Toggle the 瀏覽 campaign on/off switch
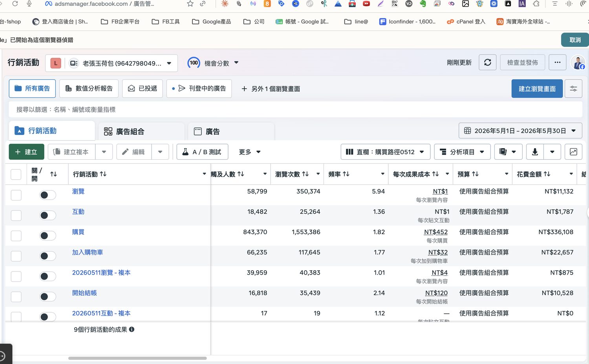Image resolution: width=589 pixels, height=364 pixels. tap(48, 195)
